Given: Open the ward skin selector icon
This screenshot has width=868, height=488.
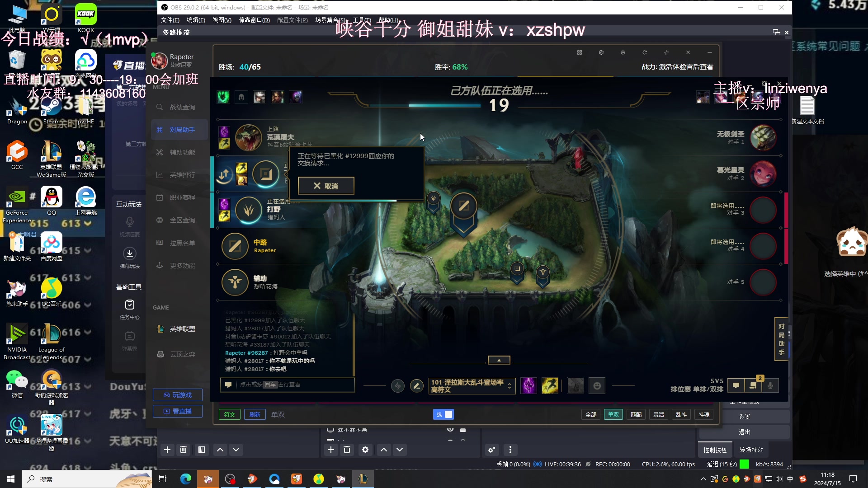Looking at the screenshot, I should click(x=576, y=386).
